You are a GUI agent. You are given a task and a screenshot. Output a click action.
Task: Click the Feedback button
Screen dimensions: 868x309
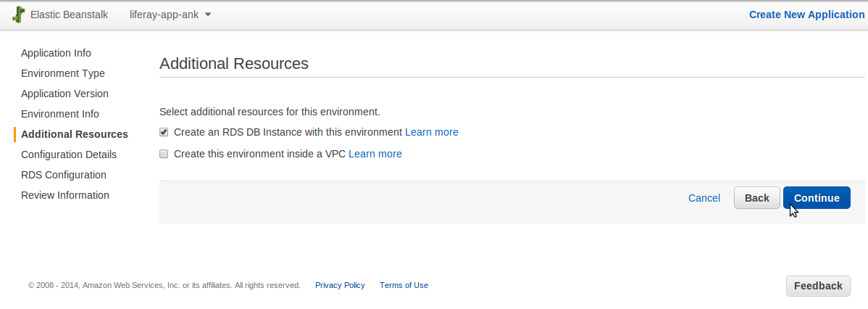point(818,286)
